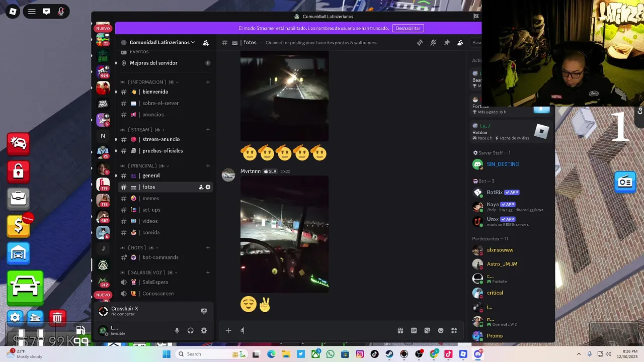Screen dimensions: 644x362
Task: Collapse the INFORMACION category
Action: (149, 82)
